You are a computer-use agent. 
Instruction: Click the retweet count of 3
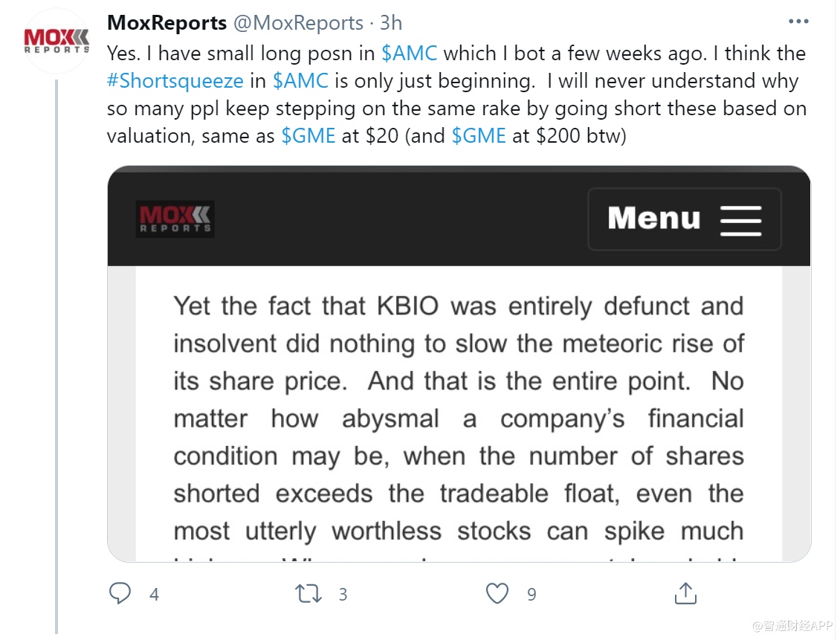pyautogui.click(x=343, y=594)
